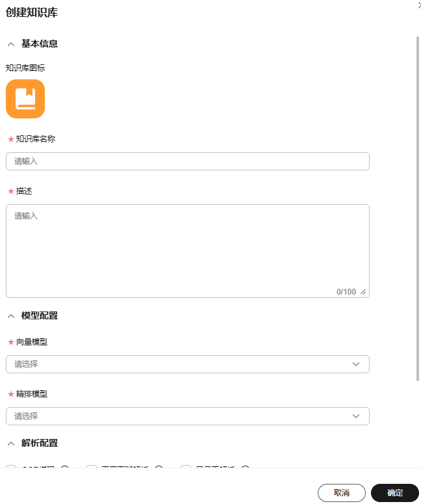
Task: Open the 精排模型 dropdown
Action: [x=188, y=416]
